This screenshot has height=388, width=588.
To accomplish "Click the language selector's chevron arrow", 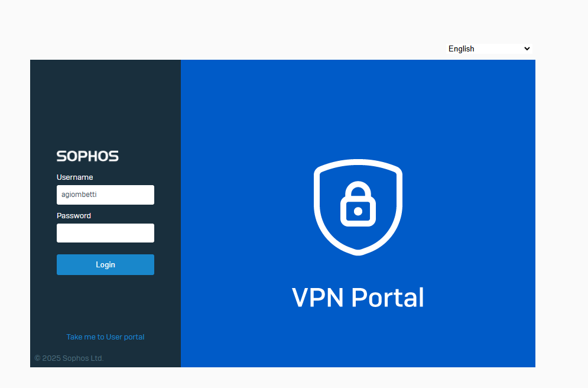I will pos(527,48).
